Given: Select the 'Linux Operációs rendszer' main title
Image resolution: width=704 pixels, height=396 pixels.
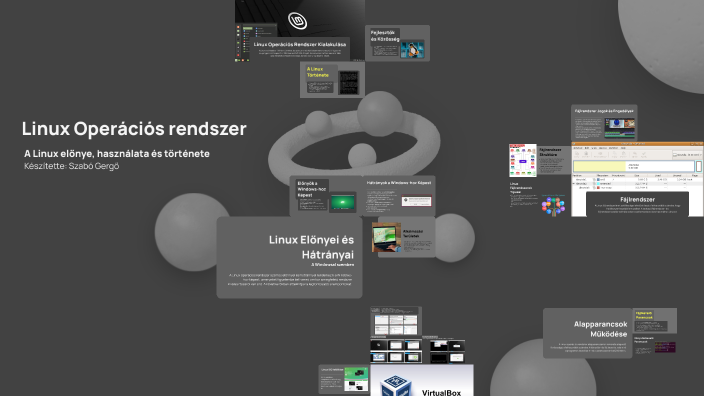Looking at the screenshot, I should pos(134,128).
